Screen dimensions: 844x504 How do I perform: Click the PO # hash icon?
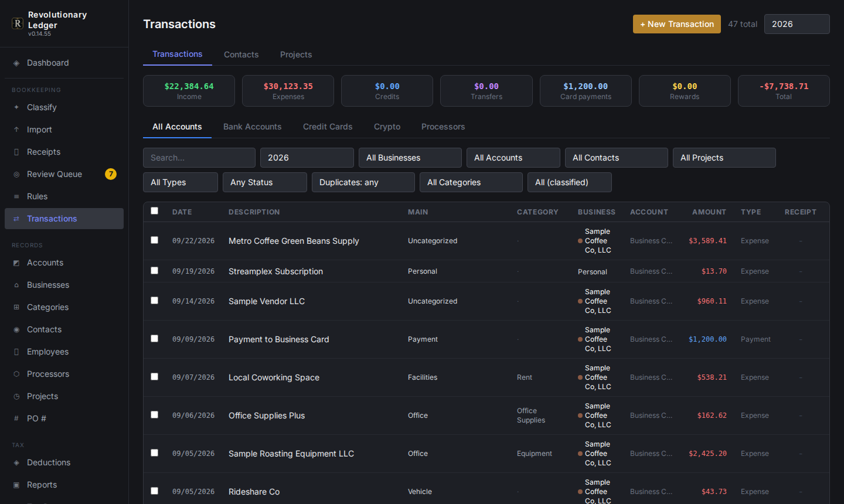[x=16, y=419]
